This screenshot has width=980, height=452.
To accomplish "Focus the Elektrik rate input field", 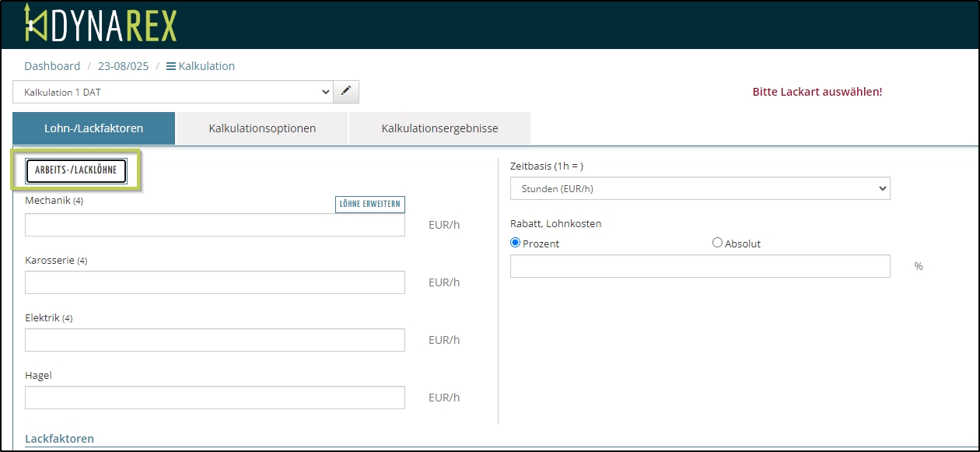I will click(x=215, y=340).
